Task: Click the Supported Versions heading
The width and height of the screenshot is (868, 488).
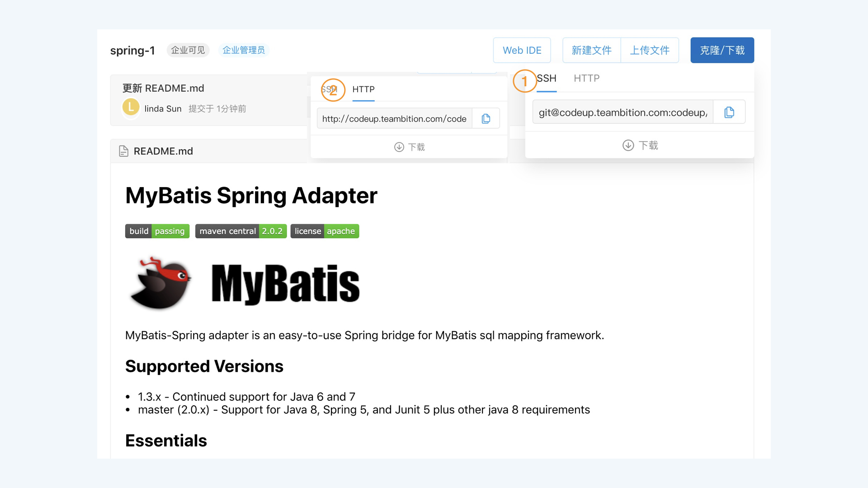Action: pyautogui.click(x=204, y=366)
